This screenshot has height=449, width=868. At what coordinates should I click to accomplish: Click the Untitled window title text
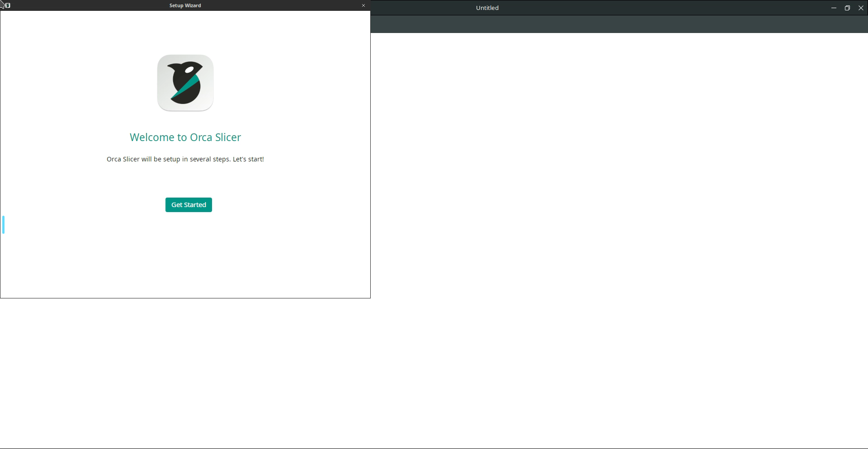point(487,8)
